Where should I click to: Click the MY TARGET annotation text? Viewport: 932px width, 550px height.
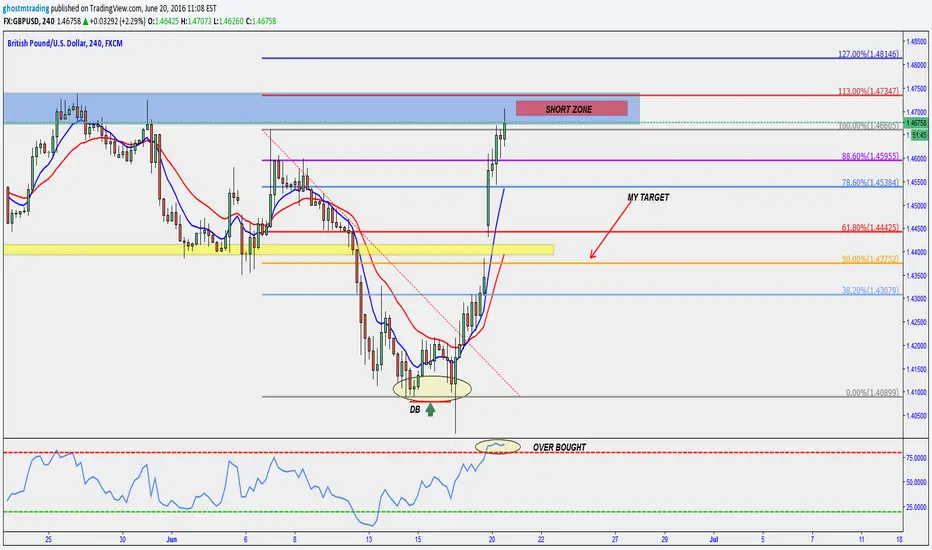pos(648,197)
